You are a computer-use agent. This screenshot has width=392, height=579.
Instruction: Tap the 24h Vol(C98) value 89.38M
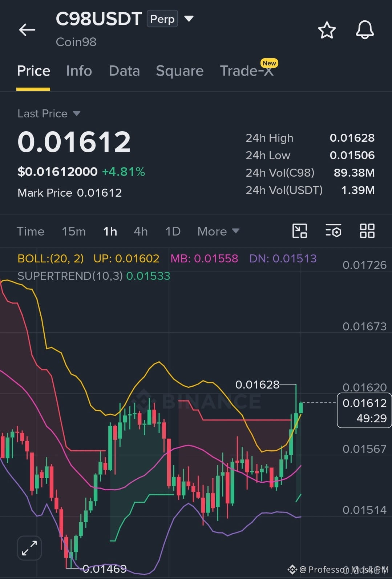[x=354, y=173]
